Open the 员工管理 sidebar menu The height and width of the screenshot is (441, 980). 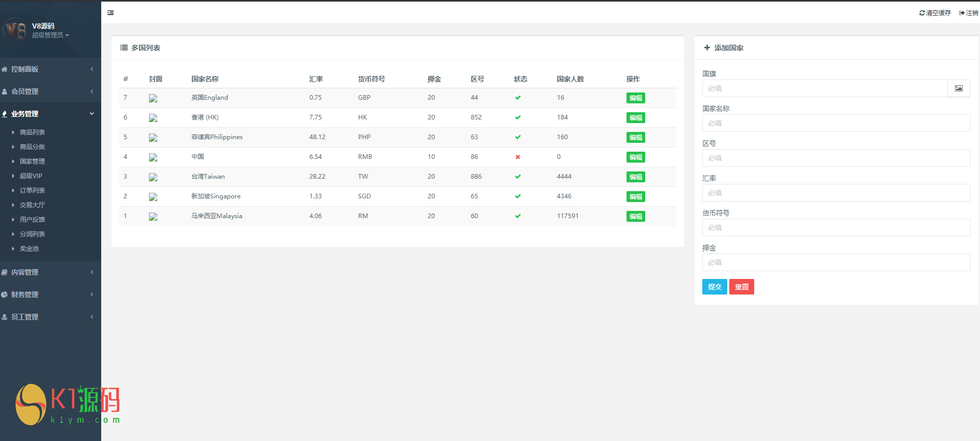tap(50, 317)
